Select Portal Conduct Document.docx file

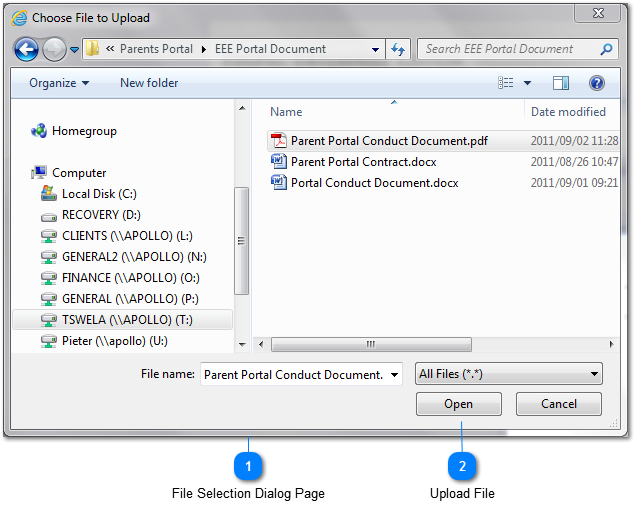pyautogui.click(x=374, y=183)
